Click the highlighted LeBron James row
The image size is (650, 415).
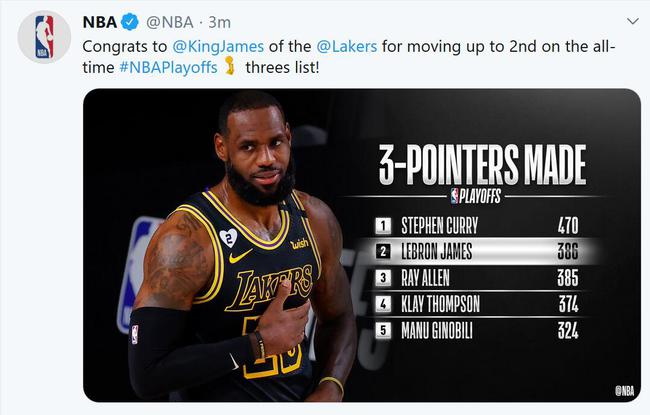tap(478, 252)
